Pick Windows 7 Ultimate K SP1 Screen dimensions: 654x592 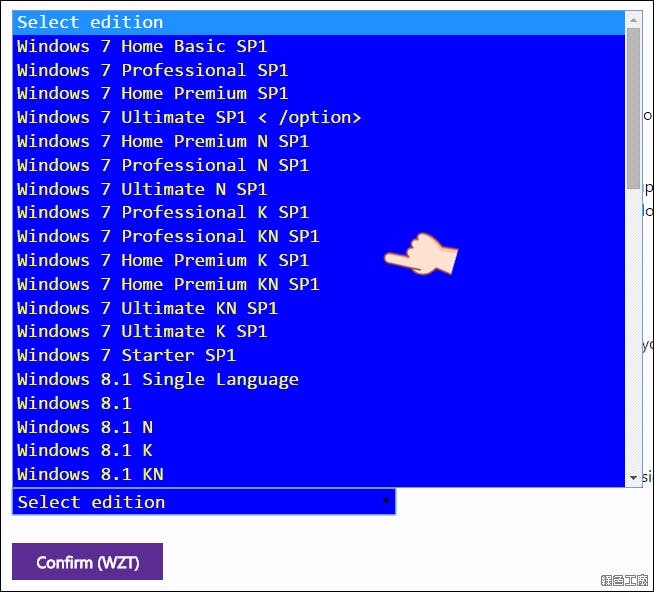pos(319,332)
